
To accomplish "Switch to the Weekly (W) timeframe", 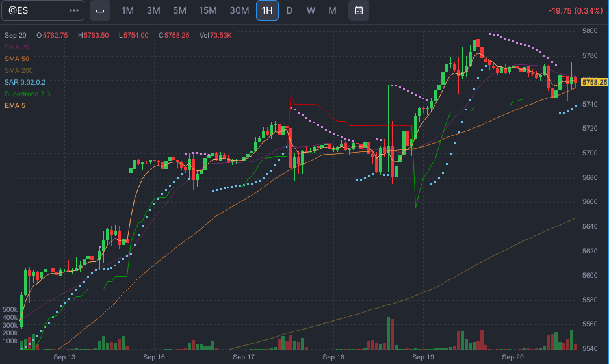I will point(311,11).
